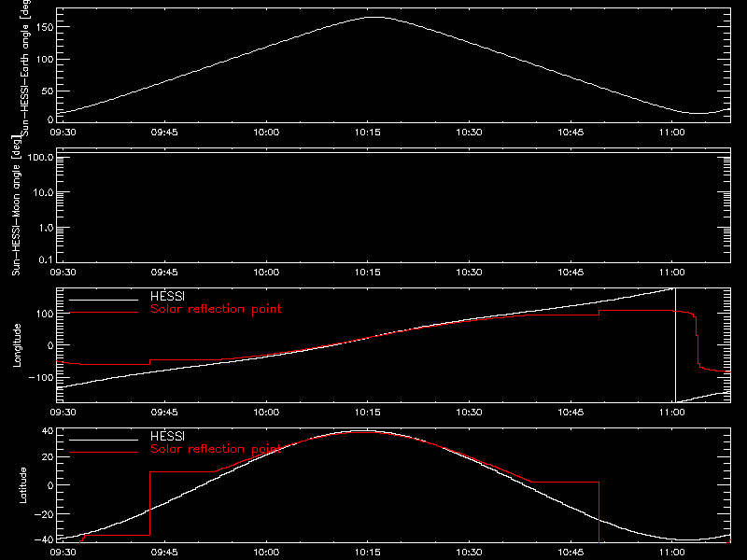Select the HESSI legend label in Longitude plot
747x560 pixels.
[167, 296]
